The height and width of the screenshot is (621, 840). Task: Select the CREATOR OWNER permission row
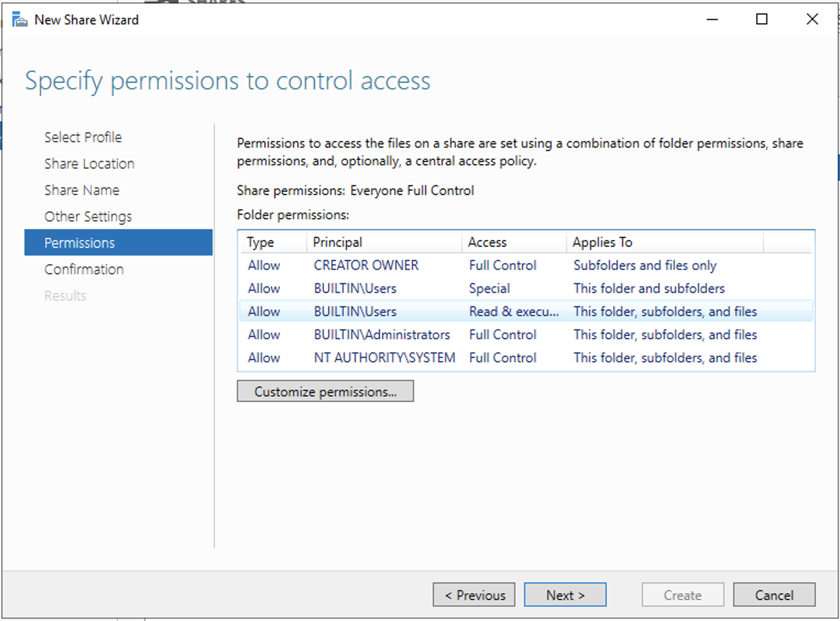(366, 265)
